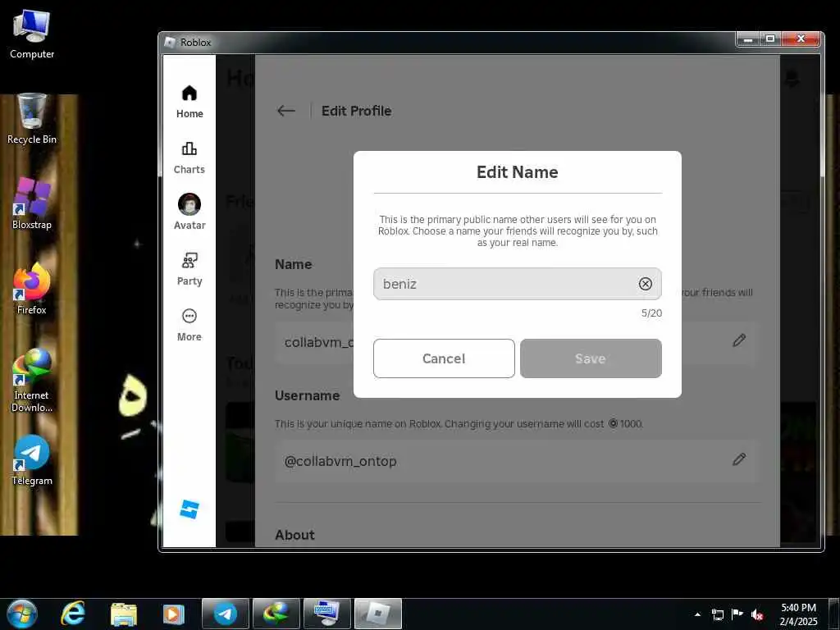Open the Home section in Roblox sidebar

(189, 102)
